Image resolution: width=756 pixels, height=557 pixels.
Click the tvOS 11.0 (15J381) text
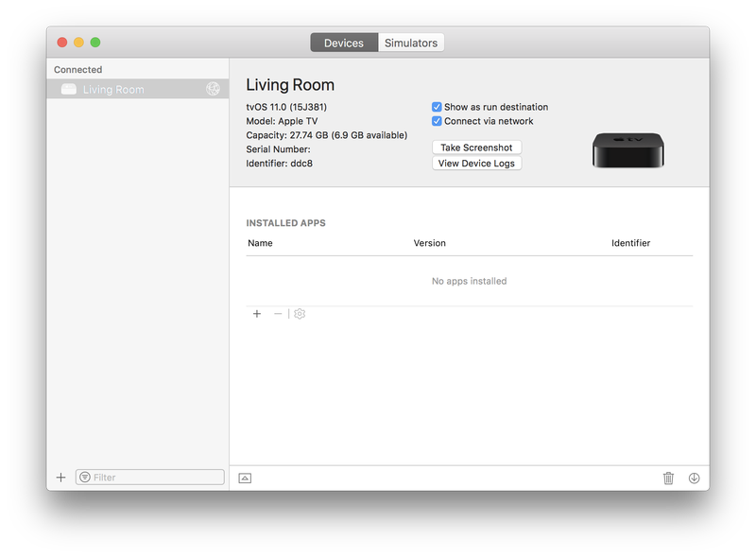tap(286, 107)
